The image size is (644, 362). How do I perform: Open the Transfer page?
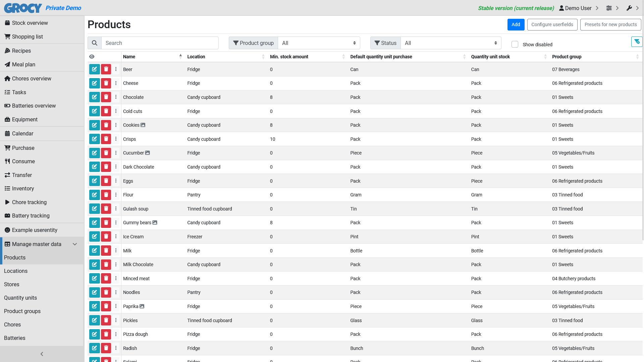(x=42, y=175)
